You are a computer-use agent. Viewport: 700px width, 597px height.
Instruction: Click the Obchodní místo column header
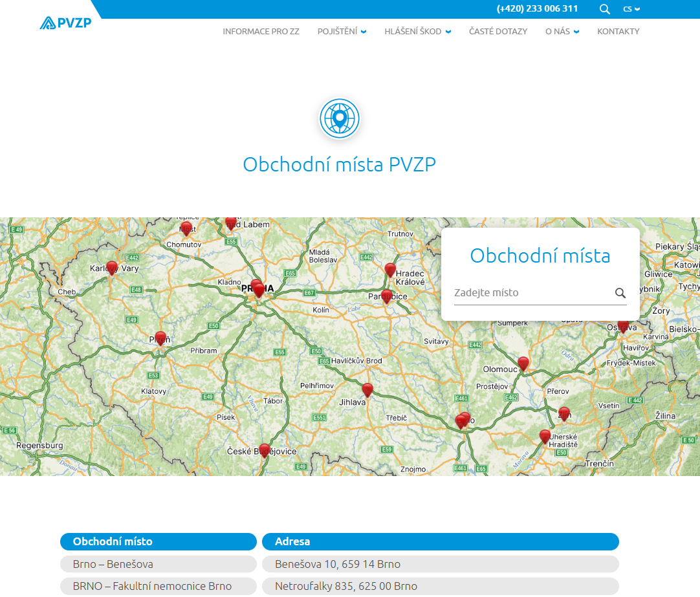[x=159, y=541]
